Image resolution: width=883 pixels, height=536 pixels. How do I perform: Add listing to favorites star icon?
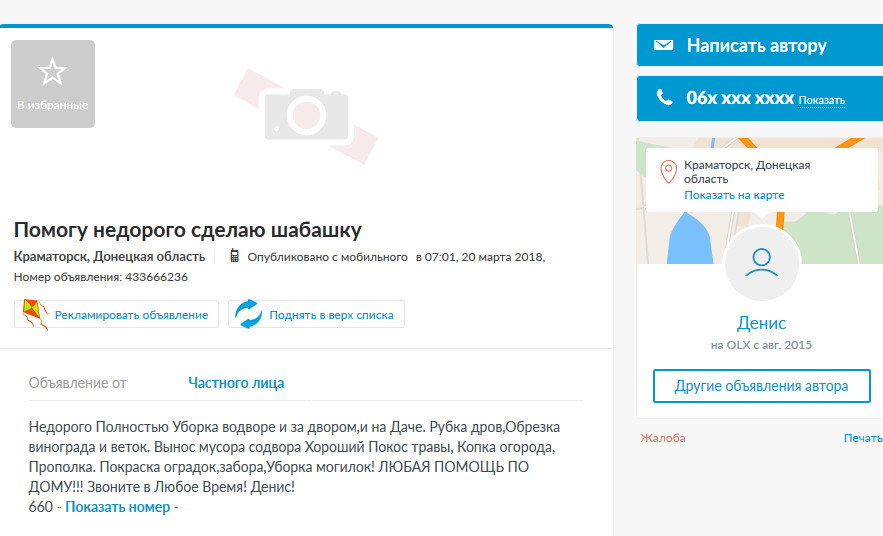pyautogui.click(x=52, y=72)
